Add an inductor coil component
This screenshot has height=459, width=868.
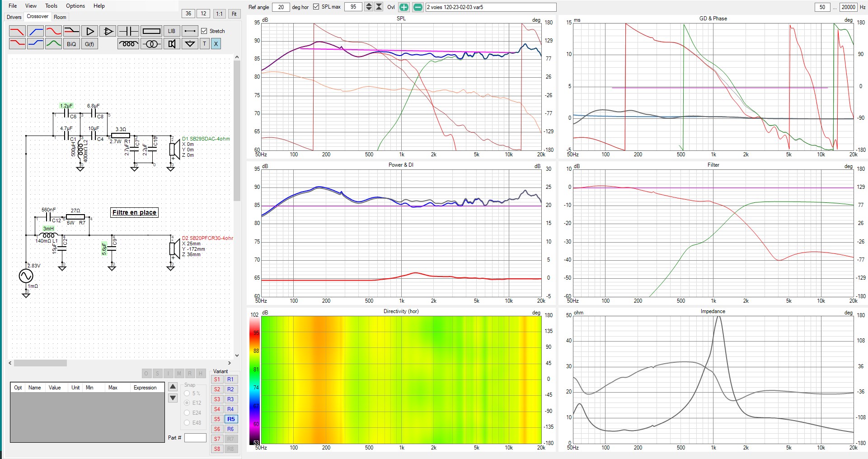pos(128,44)
